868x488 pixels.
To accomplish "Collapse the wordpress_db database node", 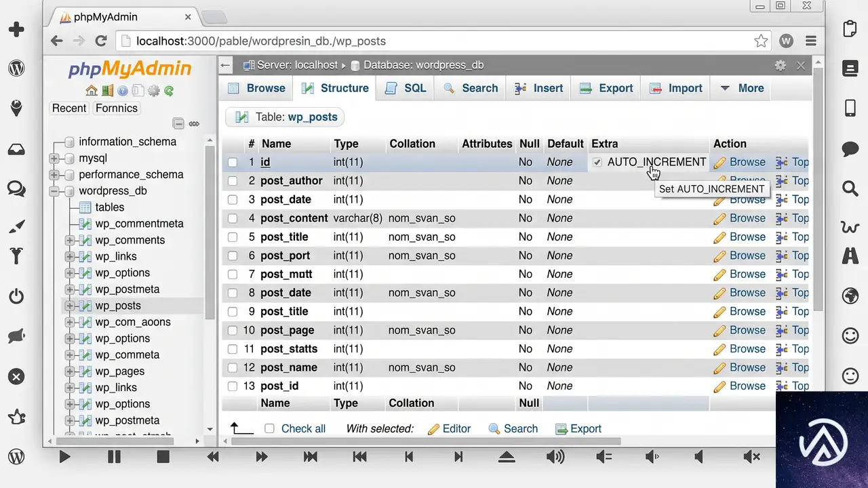I will (54, 191).
